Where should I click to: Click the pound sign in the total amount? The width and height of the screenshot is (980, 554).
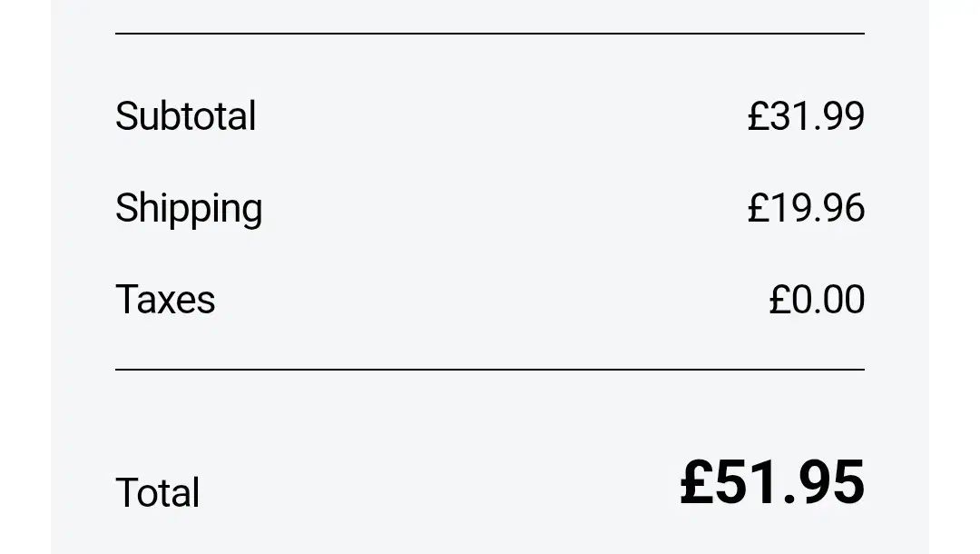pyautogui.click(x=696, y=482)
